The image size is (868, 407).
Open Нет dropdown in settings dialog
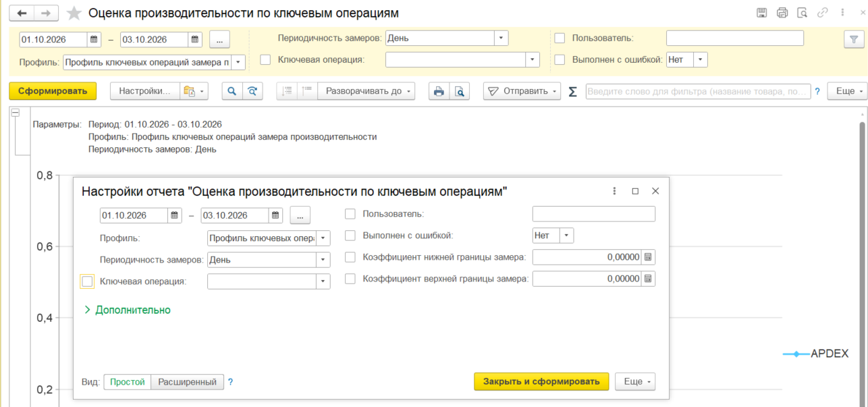pos(567,236)
